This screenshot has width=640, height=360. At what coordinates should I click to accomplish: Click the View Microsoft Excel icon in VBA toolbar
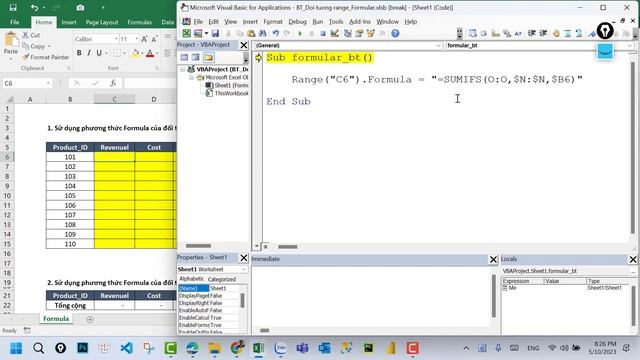(x=187, y=33)
